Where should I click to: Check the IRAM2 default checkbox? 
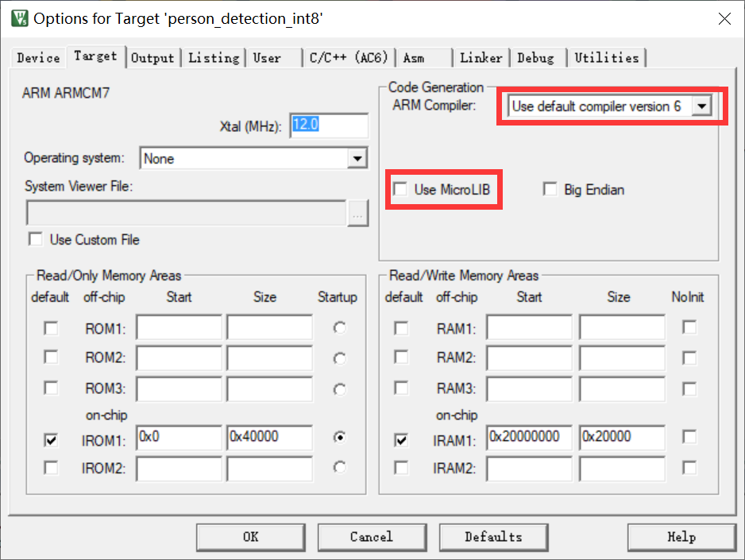[x=401, y=468]
